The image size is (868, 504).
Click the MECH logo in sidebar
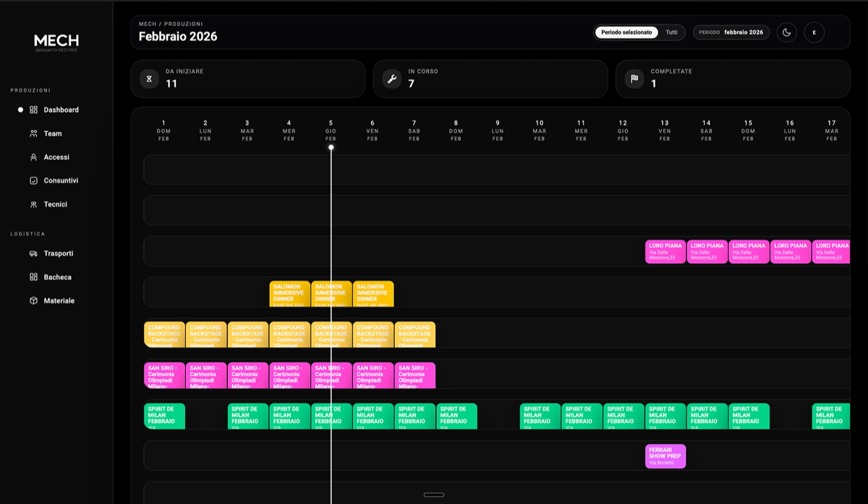tap(56, 42)
